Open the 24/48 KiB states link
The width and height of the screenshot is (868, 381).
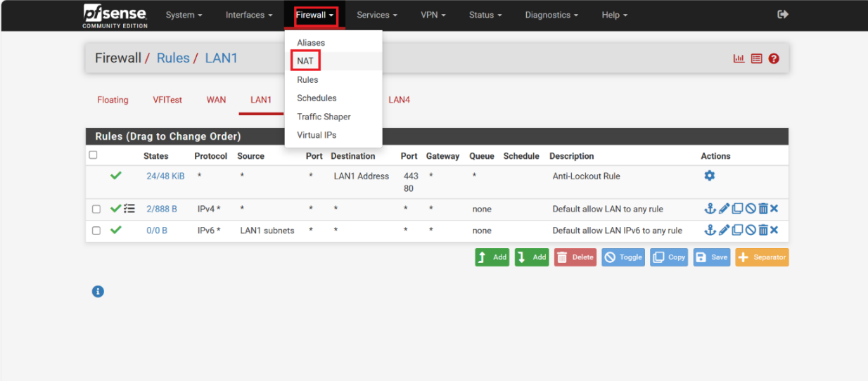click(x=165, y=176)
